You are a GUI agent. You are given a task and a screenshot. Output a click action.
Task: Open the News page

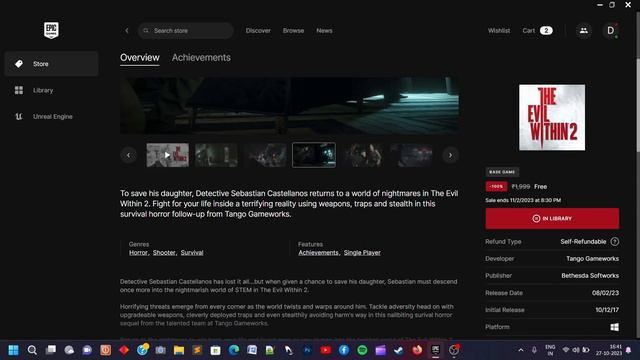pyautogui.click(x=324, y=31)
